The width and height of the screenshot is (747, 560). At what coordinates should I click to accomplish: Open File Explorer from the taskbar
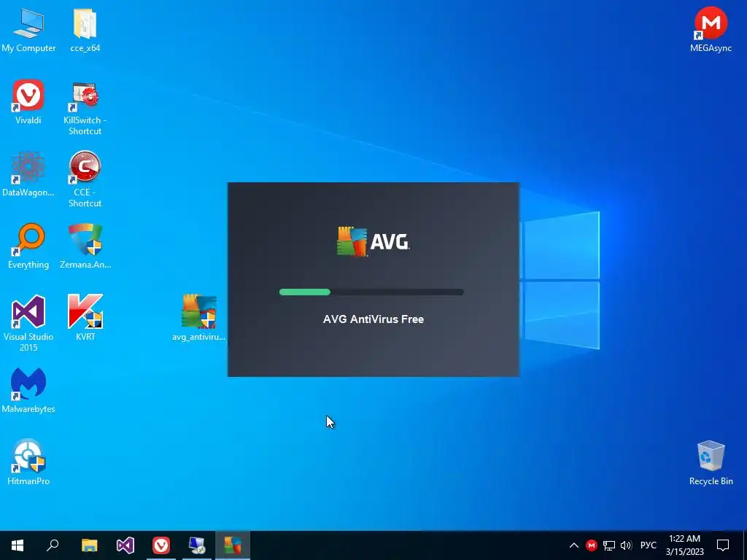[x=89, y=545]
